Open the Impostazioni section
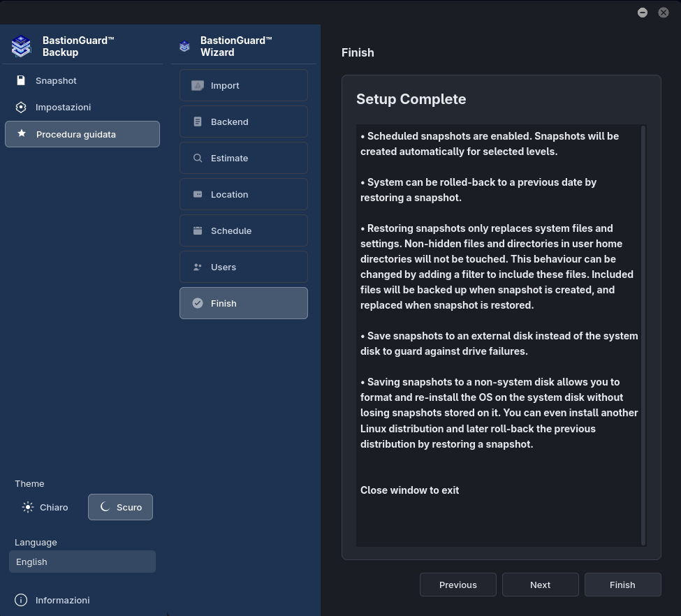Viewport: 681px width, 616px height. [82, 108]
